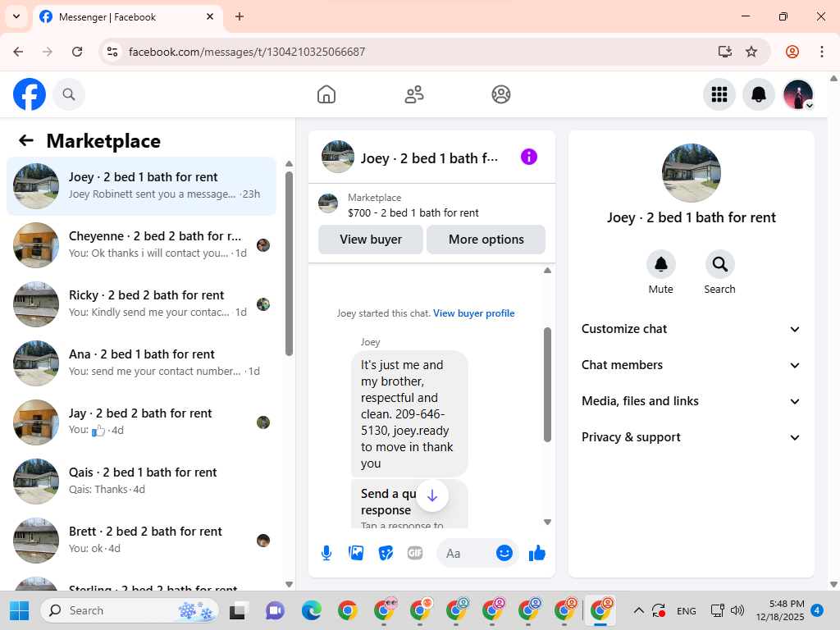
Task: Choose a GIF icon
Action: [415, 553]
